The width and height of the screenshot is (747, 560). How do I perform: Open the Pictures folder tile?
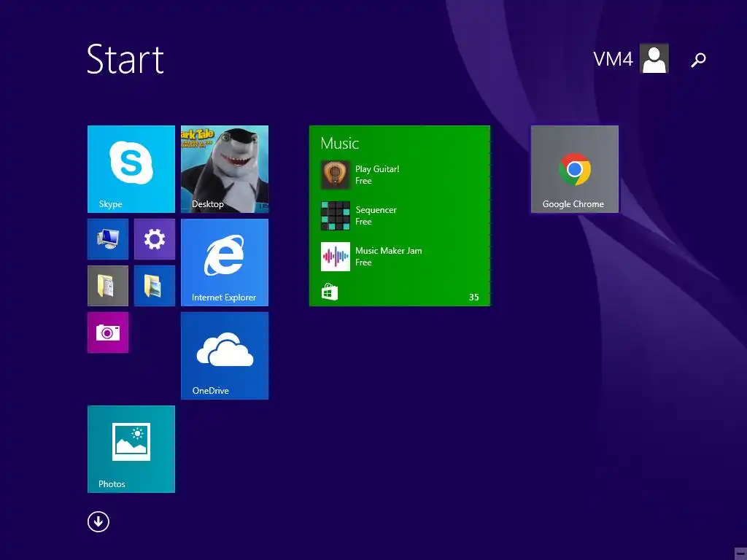(x=155, y=286)
